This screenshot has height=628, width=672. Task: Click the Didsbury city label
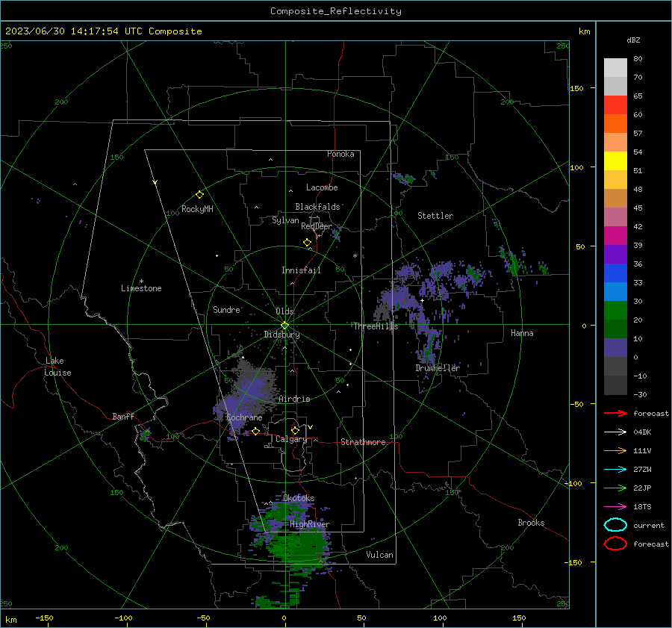pyautogui.click(x=281, y=335)
